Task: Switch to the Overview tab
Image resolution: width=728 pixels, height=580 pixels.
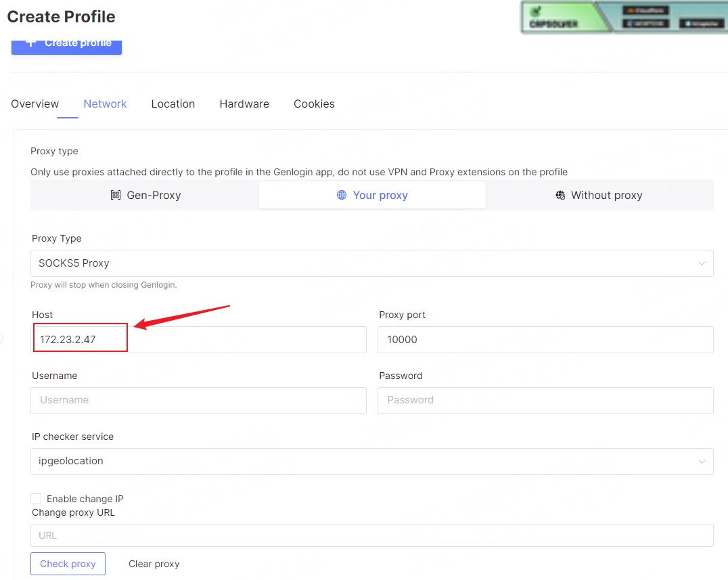Action: point(35,104)
